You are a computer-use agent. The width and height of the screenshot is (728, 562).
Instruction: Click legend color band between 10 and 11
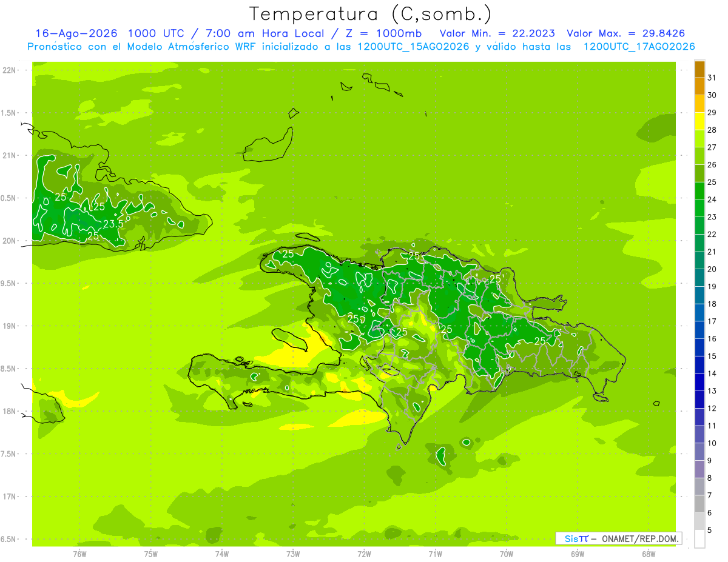pos(699,434)
